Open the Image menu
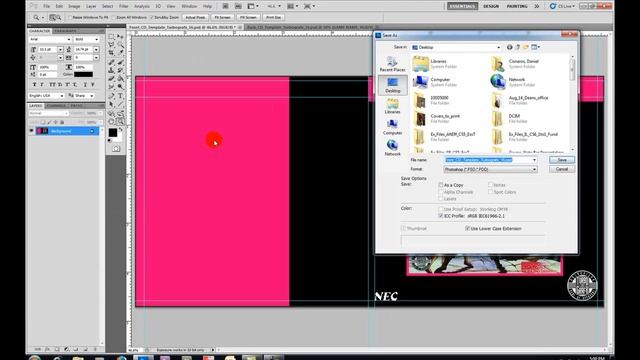Image resolution: width=640 pixels, height=360 pixels. [x=74, y=7]
